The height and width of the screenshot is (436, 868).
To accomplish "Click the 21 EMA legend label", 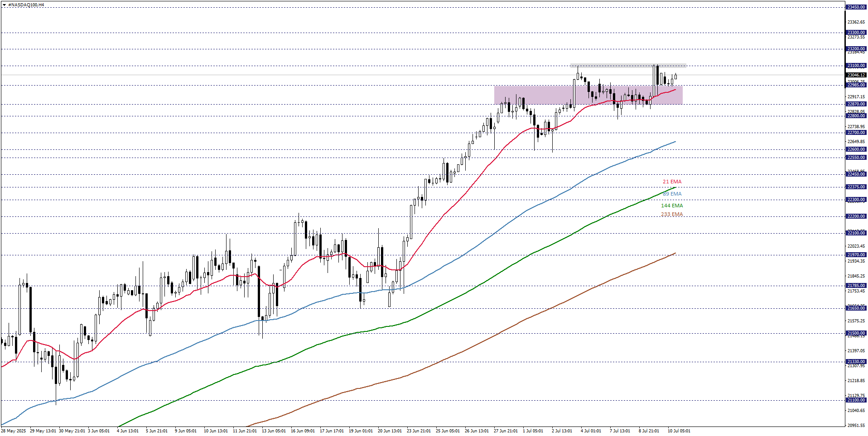I will tap(672, 182).
